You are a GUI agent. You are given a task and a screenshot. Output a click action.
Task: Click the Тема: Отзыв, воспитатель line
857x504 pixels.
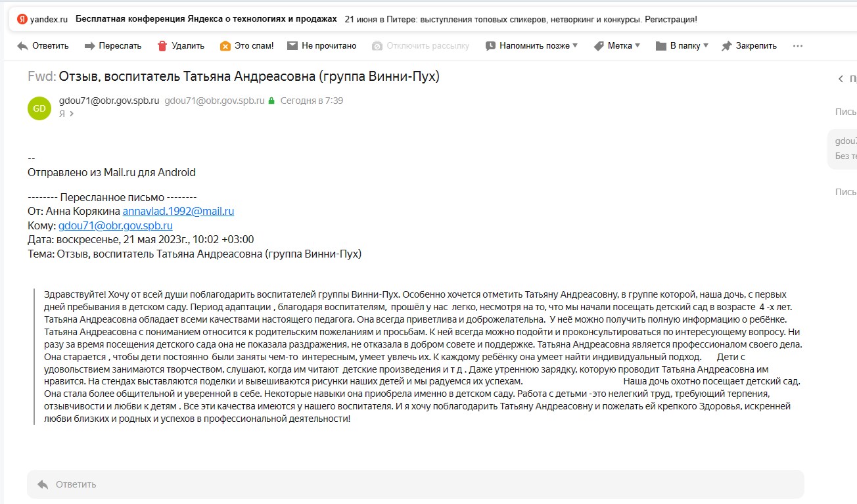tap(195, 254)
